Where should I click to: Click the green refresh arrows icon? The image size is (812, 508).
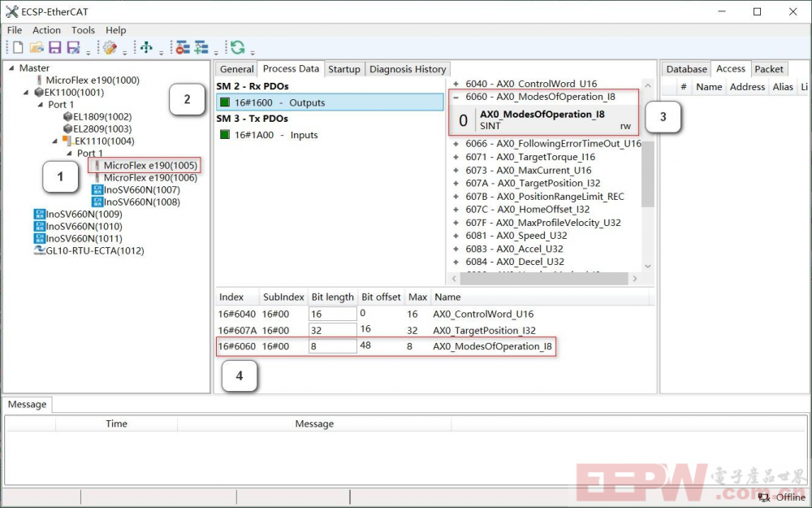238,48
